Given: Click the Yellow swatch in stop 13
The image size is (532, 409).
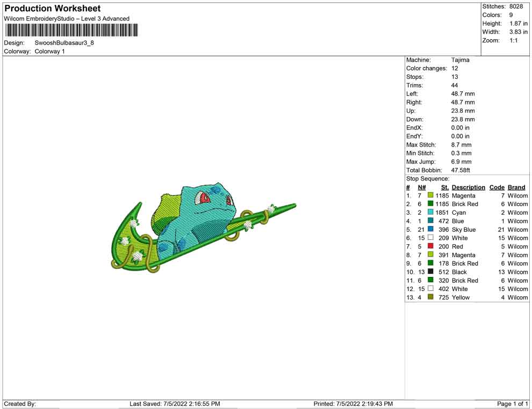Looking at the screenshot, I should click(x=430, y=297).
